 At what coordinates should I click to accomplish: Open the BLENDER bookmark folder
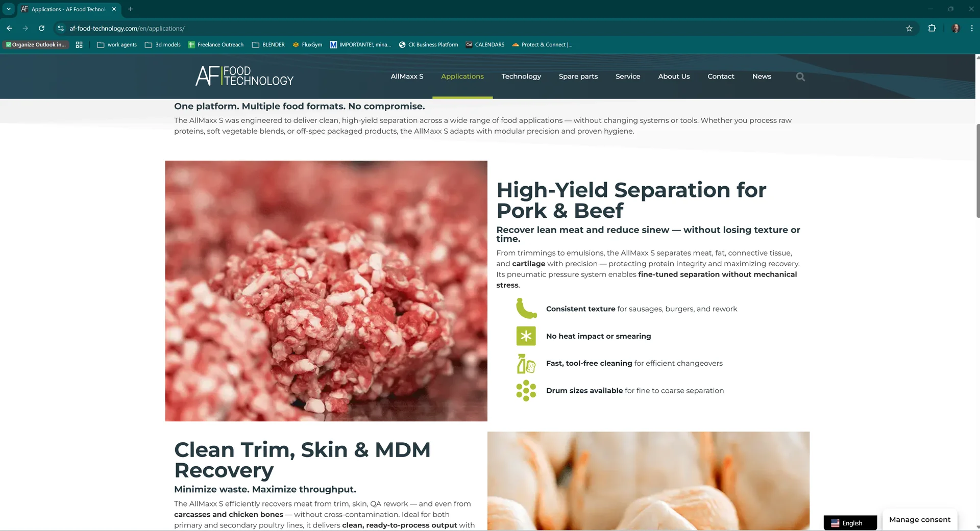pos(268,45)
